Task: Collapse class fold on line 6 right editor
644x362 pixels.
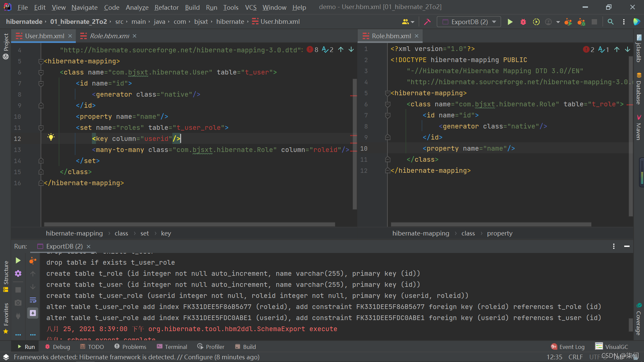Action: (x=388, y=104)
